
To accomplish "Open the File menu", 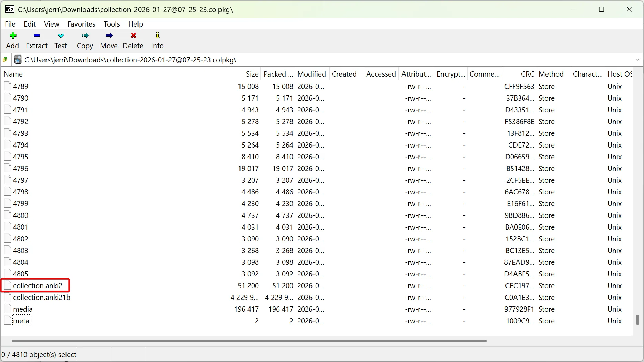I will [x=10, y=24].
